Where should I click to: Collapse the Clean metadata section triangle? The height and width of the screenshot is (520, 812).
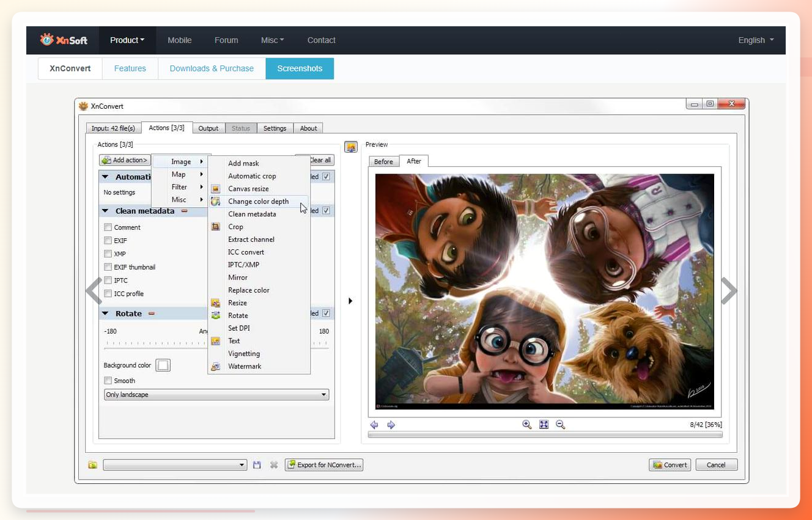coord(105,211)
